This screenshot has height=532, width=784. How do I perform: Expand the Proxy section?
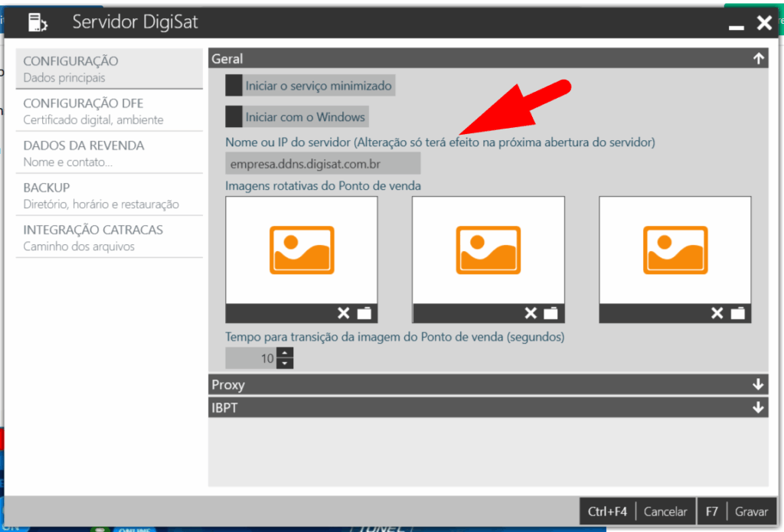click(758, 384)
